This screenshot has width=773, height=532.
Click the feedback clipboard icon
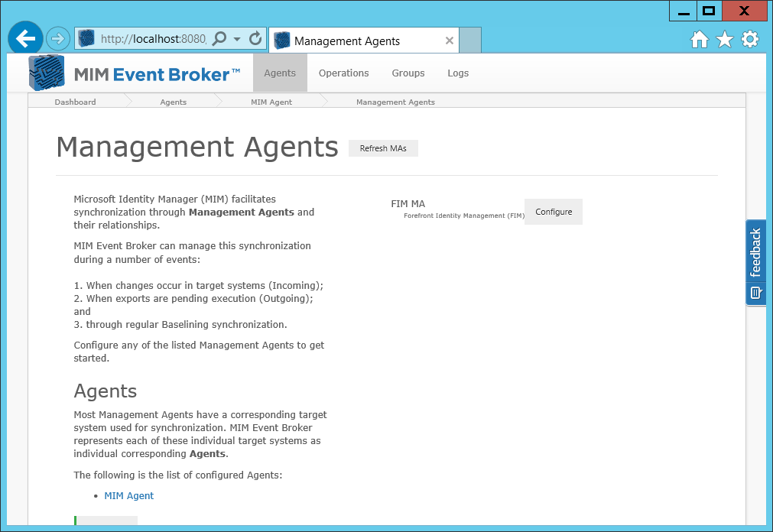pos(755,293)
